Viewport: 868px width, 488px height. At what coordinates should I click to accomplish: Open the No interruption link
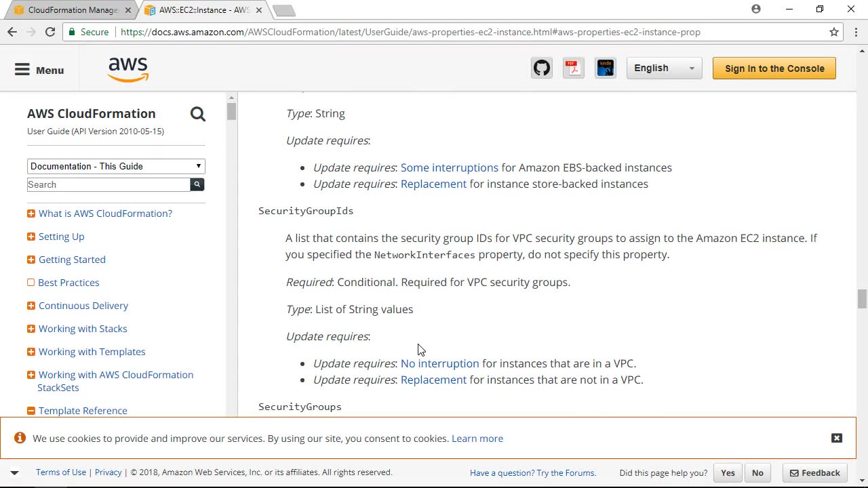[439, 363]
